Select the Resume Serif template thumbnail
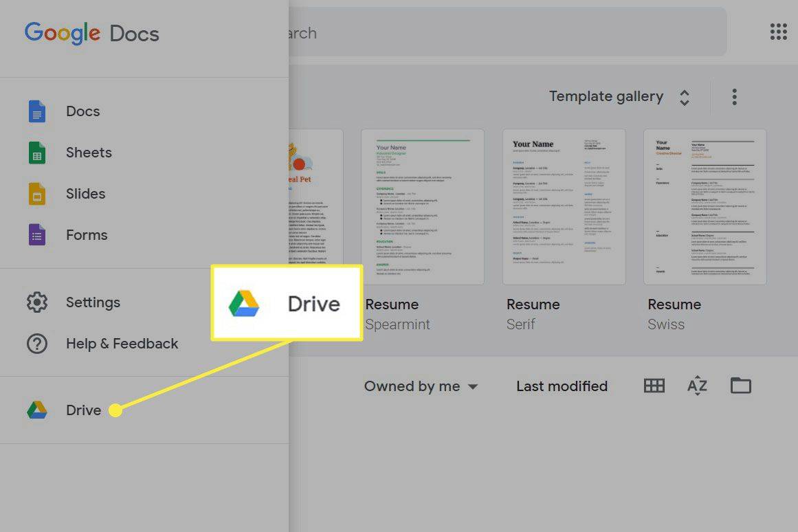The image size is (798, 532). pos(564,207)
